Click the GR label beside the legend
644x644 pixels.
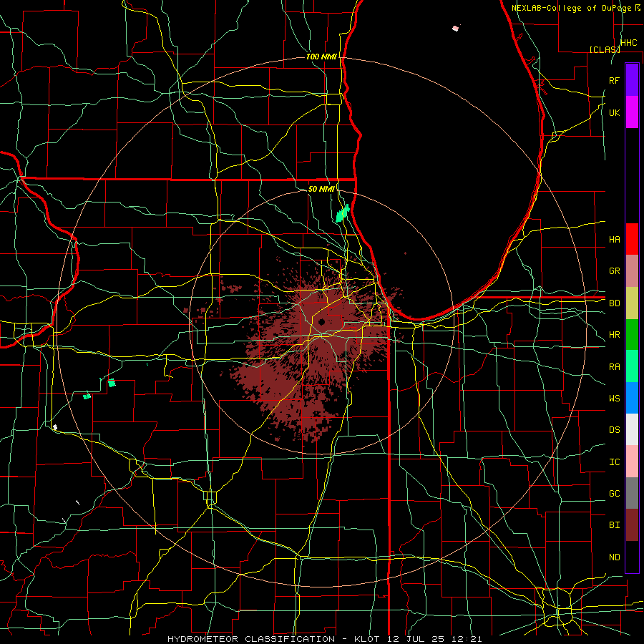[x=615, y=271]
